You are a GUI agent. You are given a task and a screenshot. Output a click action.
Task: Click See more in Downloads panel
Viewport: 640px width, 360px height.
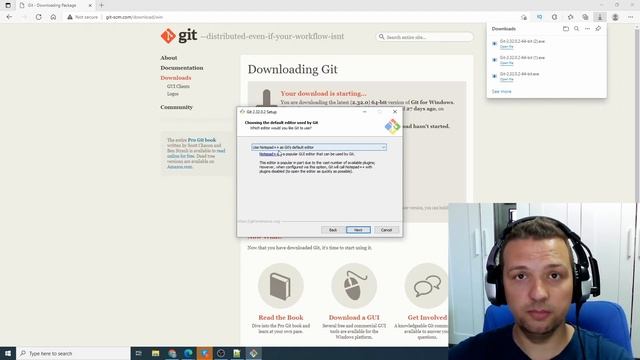[x=501, y=91]
